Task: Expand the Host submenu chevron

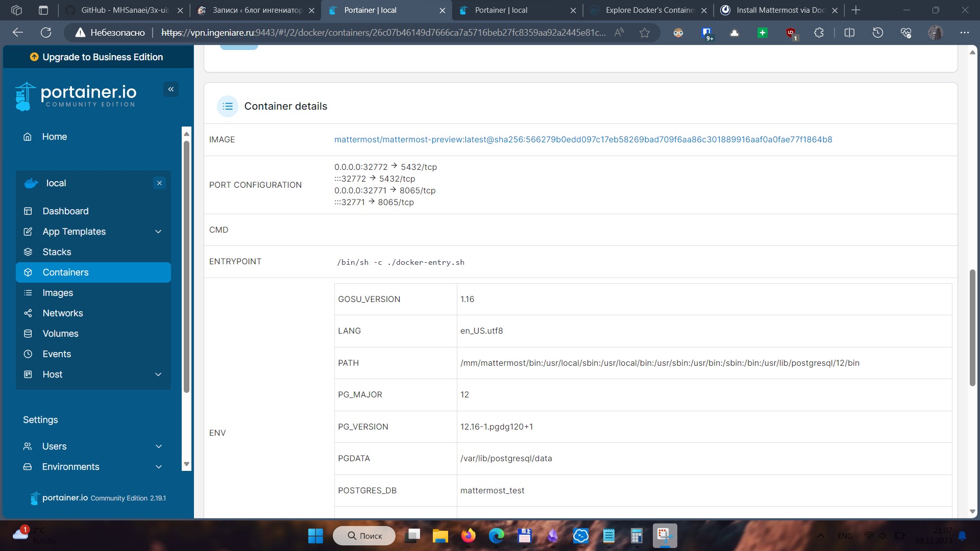Action: [x=158, y=374]
